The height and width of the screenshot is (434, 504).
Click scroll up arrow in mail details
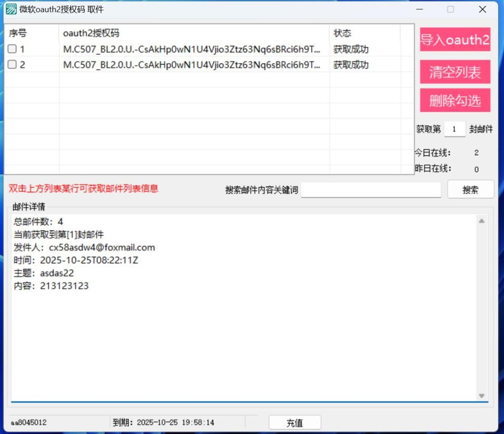click(x=481, y=221)
